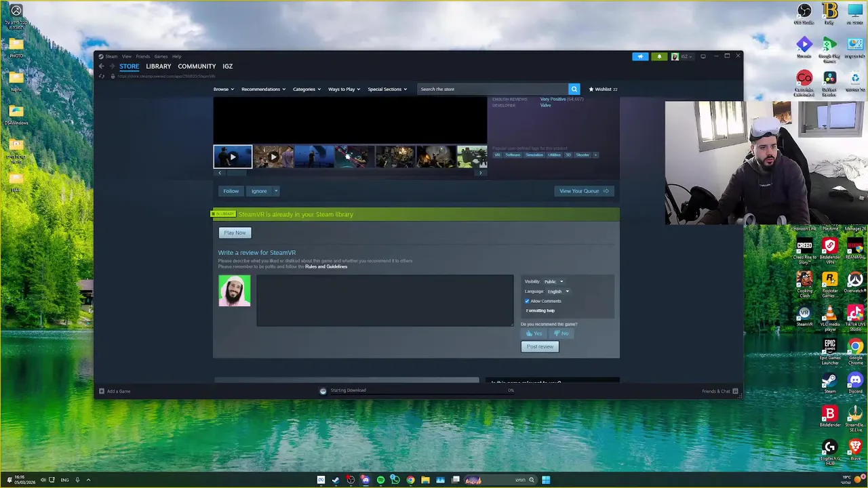
Task: Click the Steam store search magnifier button
Action: point(574,89)
